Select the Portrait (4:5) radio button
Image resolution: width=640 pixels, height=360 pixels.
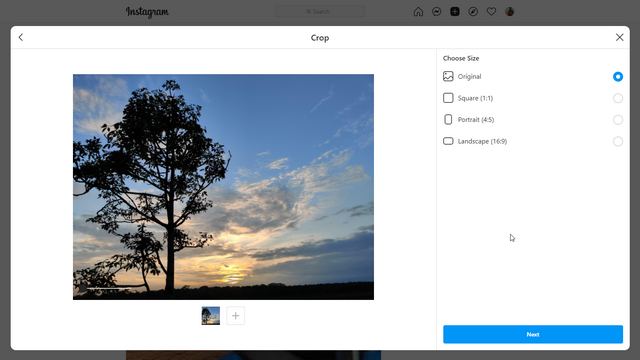click(x=618, y=120)
